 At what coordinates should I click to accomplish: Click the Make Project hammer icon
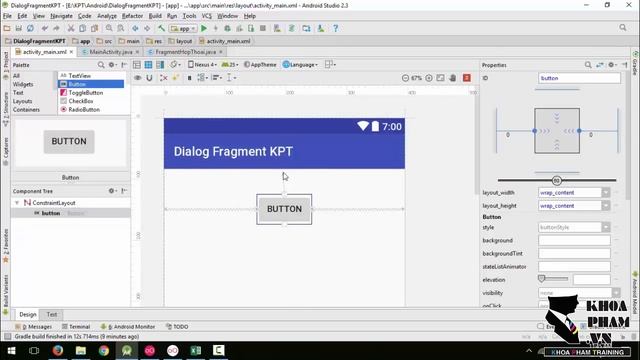click(x=162, y=28)
